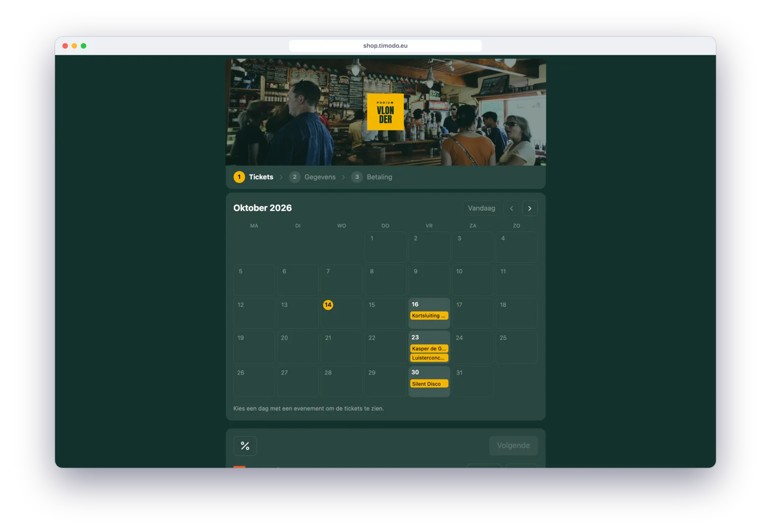Click day 5 in the calendar
Image resolution: width=771 pixels, height=532 pixels.
click(254, 280)
